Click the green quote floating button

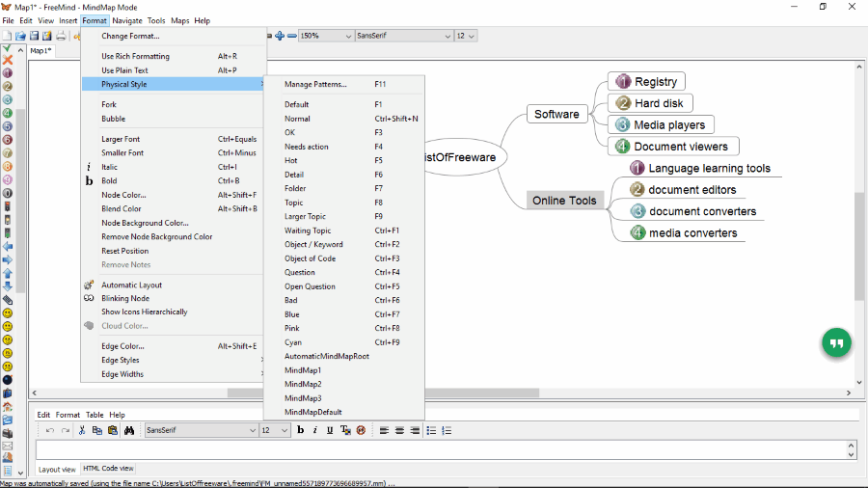836,343
